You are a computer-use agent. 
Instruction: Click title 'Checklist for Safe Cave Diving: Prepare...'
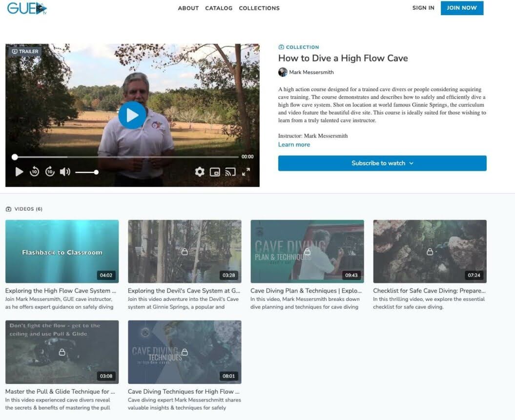pyautogui.click(x=429, y=291)
